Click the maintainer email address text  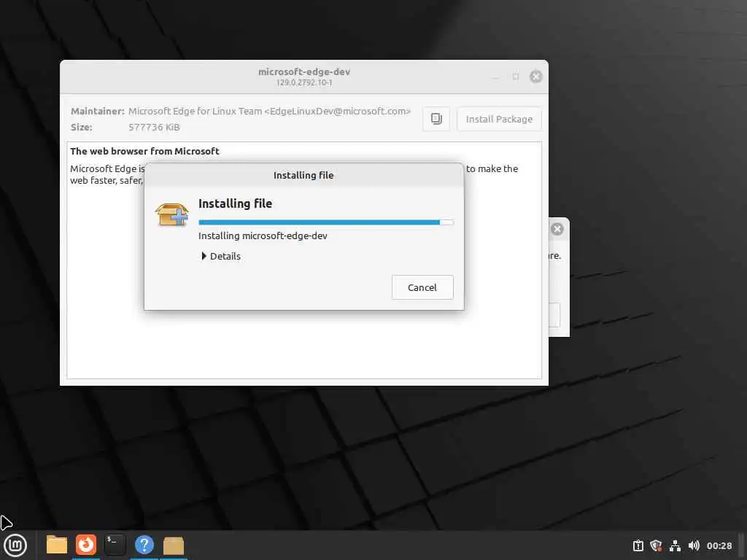click(x=337, y=111)
